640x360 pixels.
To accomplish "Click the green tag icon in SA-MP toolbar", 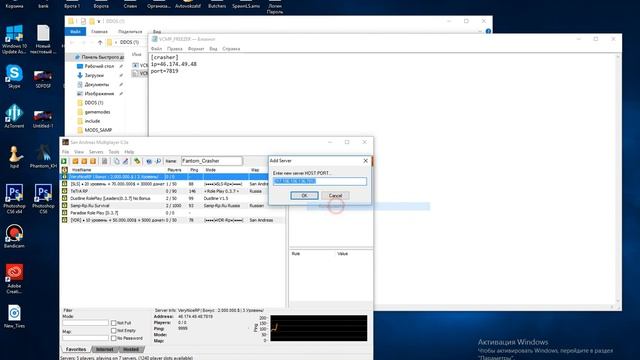I will coord(137,161).
